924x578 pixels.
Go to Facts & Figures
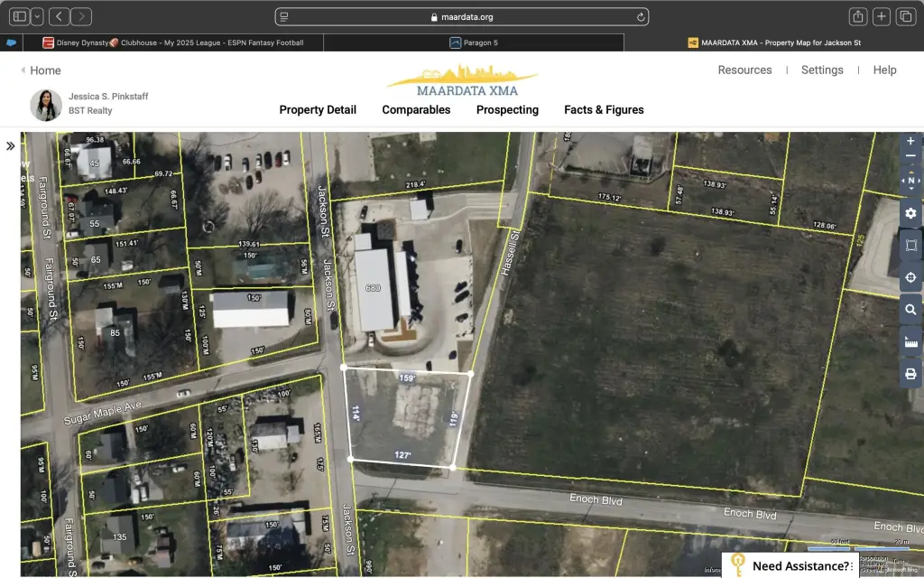point(604,110)
